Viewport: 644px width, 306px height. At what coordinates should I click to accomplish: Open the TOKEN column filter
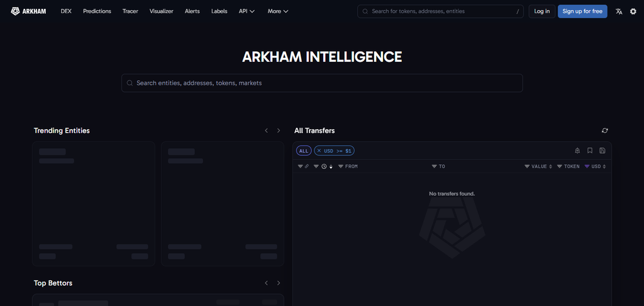pos(559,167)
